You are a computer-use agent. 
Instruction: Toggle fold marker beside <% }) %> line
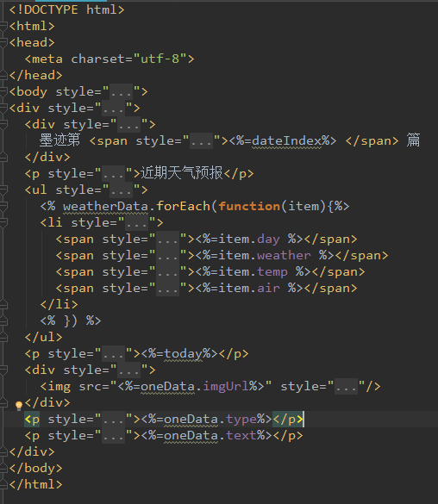3,320
